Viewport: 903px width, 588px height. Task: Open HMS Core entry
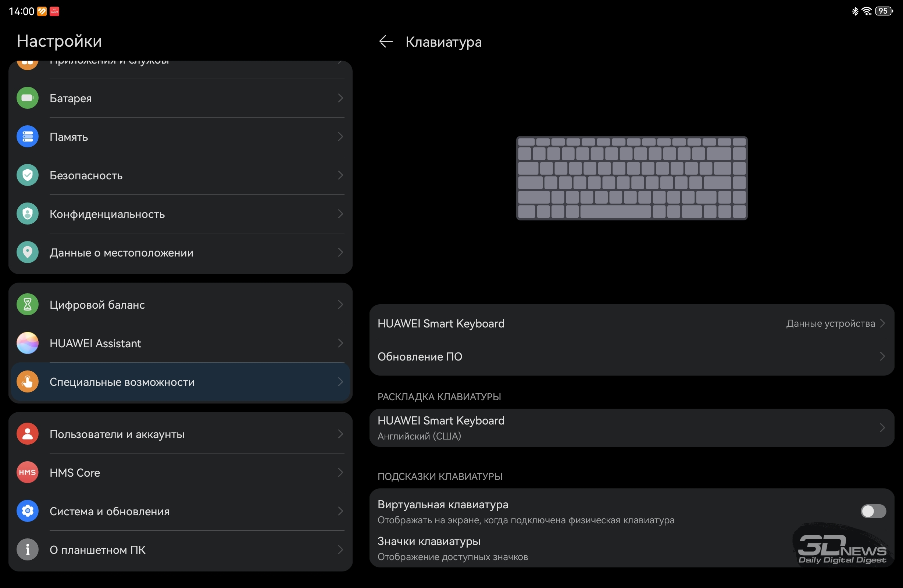180,473
